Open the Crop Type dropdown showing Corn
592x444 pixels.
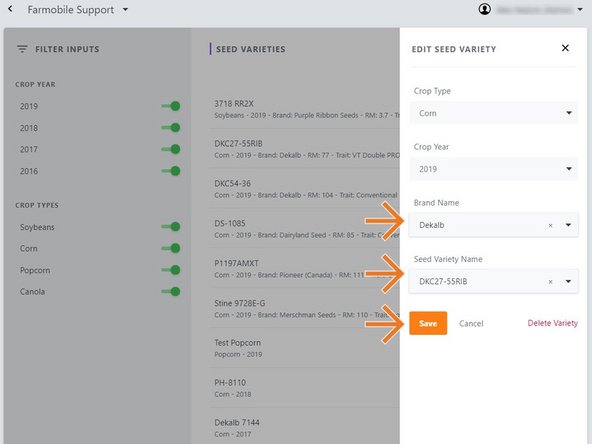(x=493, y=113)
